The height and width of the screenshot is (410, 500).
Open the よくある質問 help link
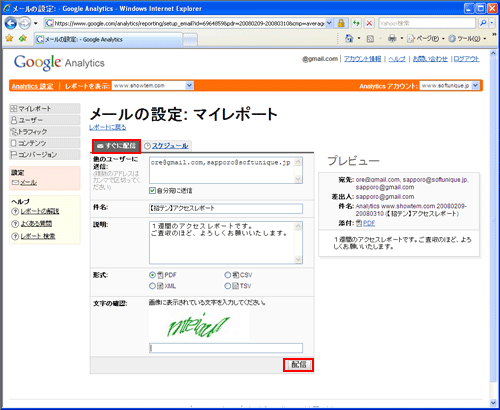[x=36, y=224]
